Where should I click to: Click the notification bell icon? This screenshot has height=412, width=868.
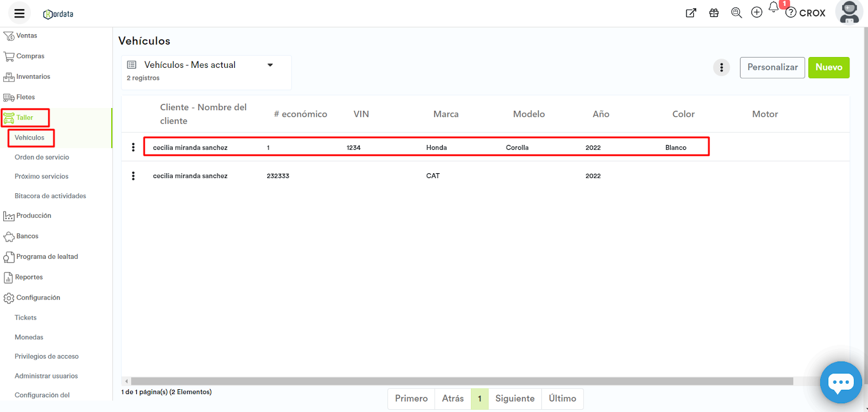point(774,8)
